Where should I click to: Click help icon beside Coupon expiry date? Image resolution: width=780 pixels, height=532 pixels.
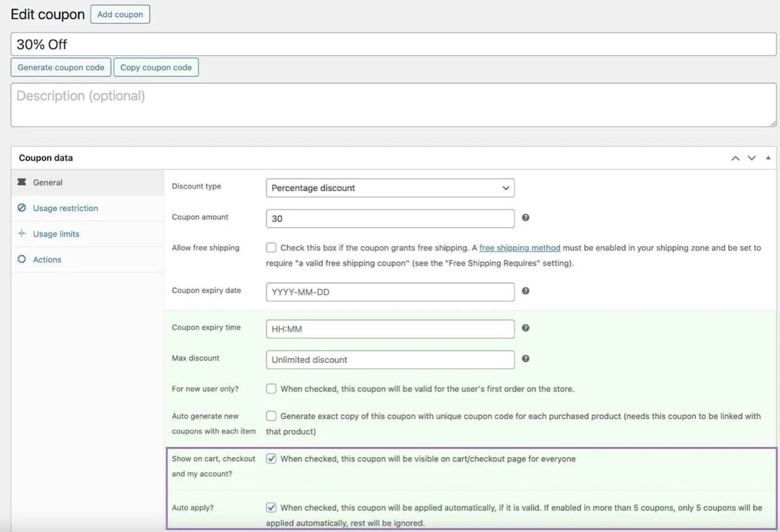pyautogui.click(x=525, y=290)
